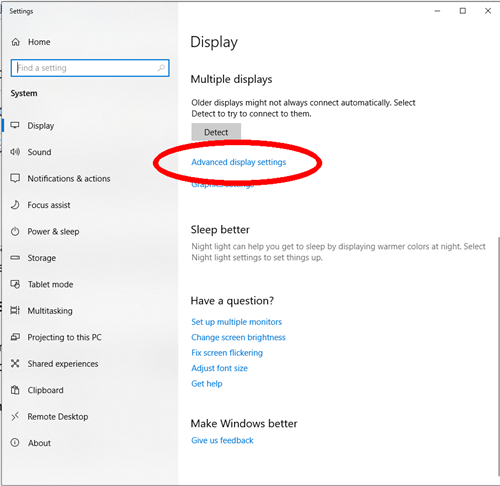Click the System section label
Viewport: 500px width, 486px height.
24,93
